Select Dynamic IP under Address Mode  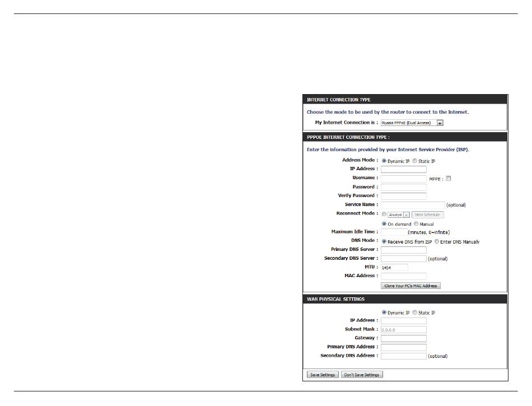click(384, 161)
